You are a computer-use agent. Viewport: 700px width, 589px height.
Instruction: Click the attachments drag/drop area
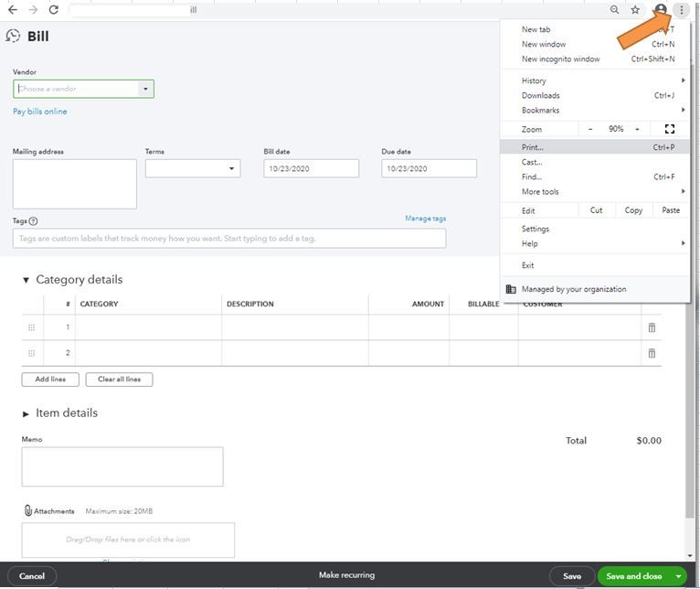click(128, 540)
